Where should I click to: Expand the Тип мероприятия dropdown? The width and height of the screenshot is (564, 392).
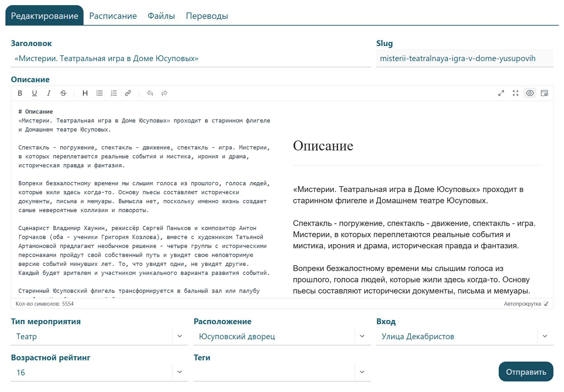[180, 336]
